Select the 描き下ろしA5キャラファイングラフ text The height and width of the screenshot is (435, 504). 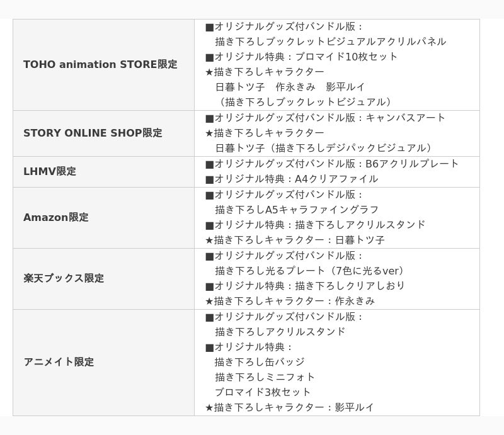pos(297,210)
